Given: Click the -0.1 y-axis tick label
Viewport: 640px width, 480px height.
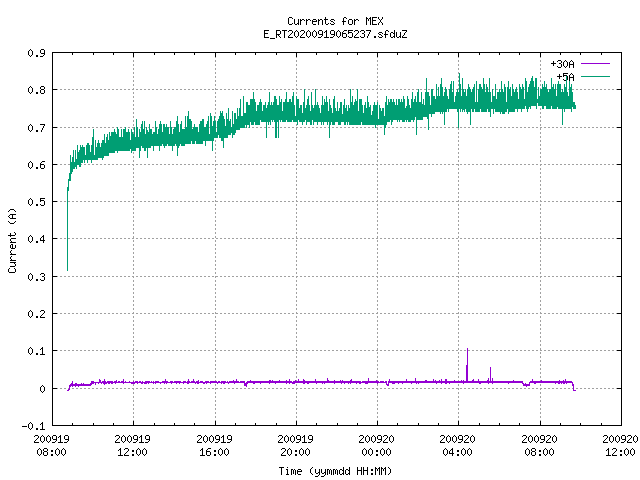Looking at the screenshot, I should [33, 426].
